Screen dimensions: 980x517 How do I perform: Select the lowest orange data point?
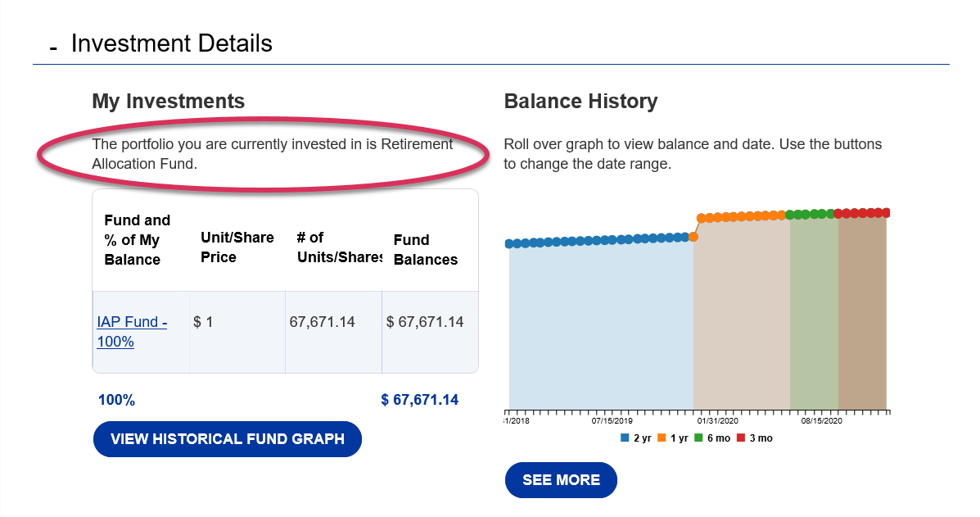click(693, 237)
